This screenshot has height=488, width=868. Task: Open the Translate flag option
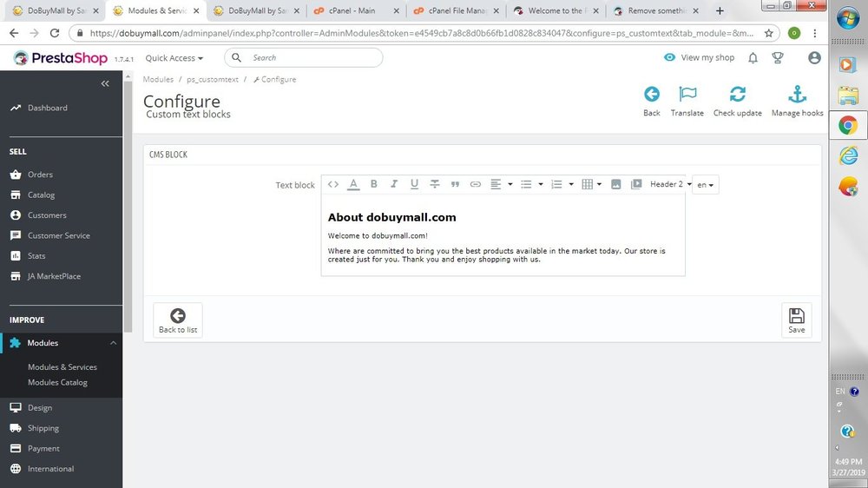687,101
